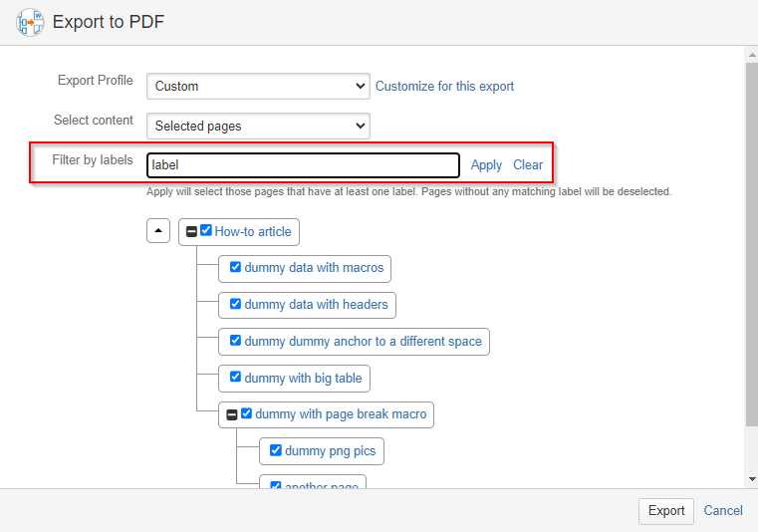Open the Export Profile dropdown

pos(258,86)
